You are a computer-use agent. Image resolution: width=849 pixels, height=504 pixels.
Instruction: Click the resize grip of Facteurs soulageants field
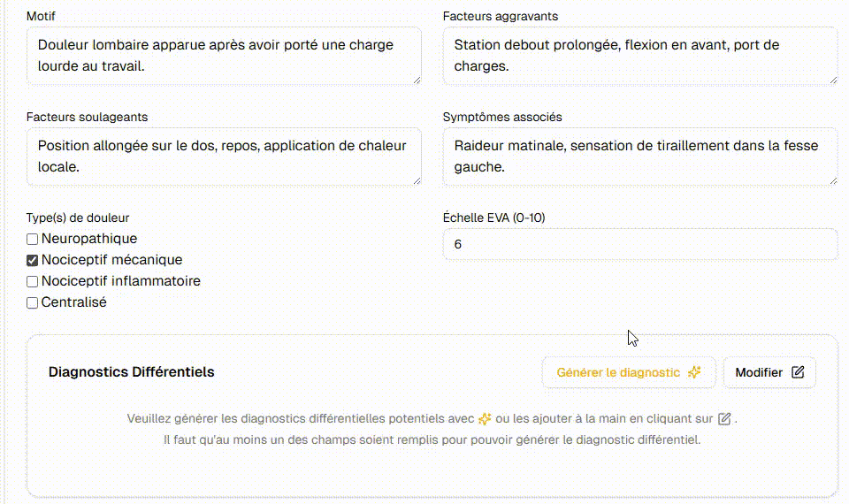coord(417,180)
